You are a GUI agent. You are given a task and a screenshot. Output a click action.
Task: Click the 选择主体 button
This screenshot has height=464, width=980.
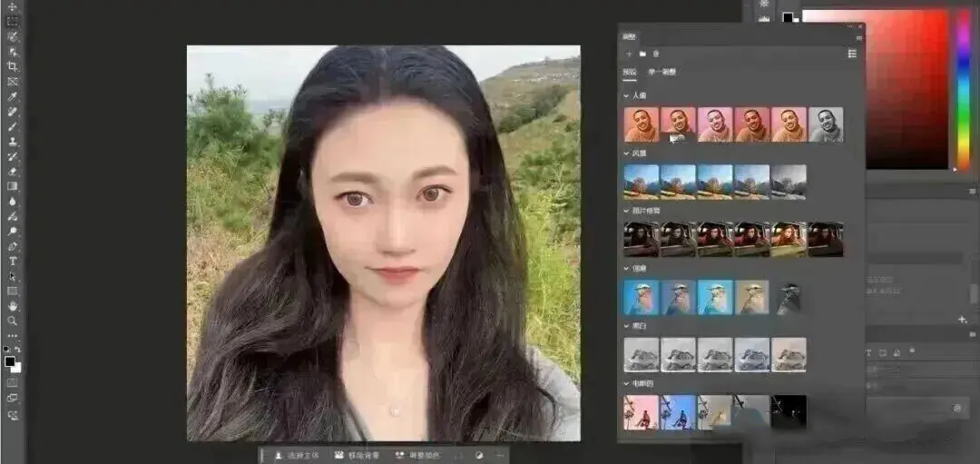click(x=297, y=455)
